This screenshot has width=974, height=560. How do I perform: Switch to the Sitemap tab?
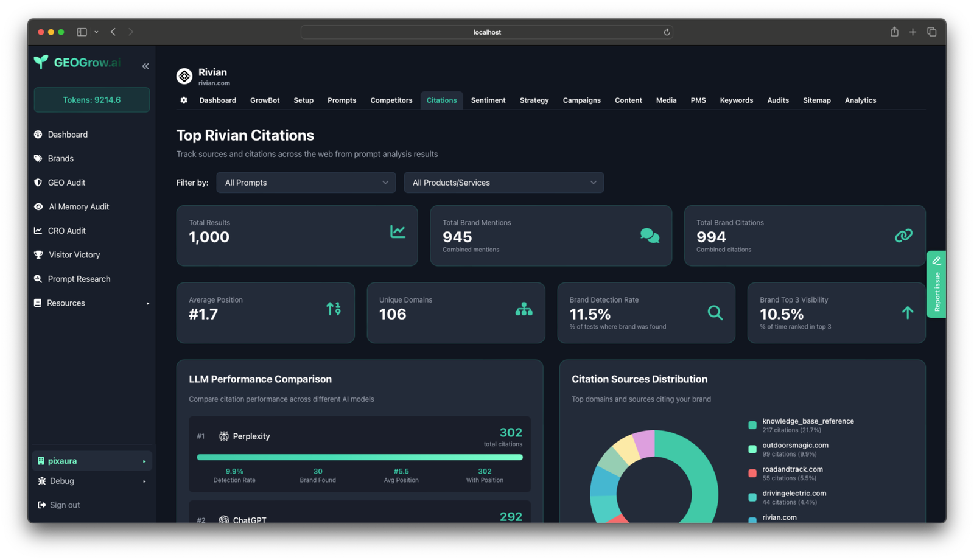[x=816, y=100]
